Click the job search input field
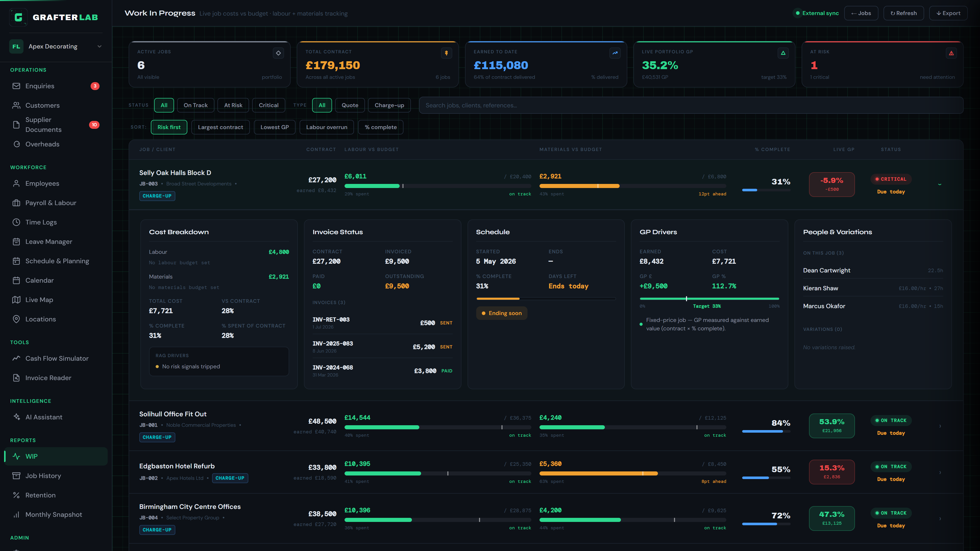980x551 pixels. (x=691, y=105)
